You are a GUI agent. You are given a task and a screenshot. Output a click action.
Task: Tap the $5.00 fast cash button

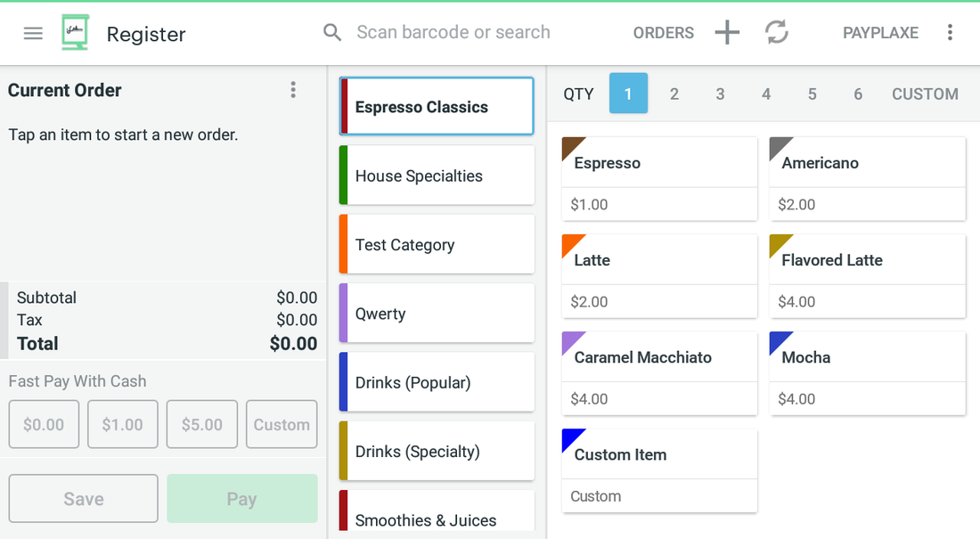202,425
